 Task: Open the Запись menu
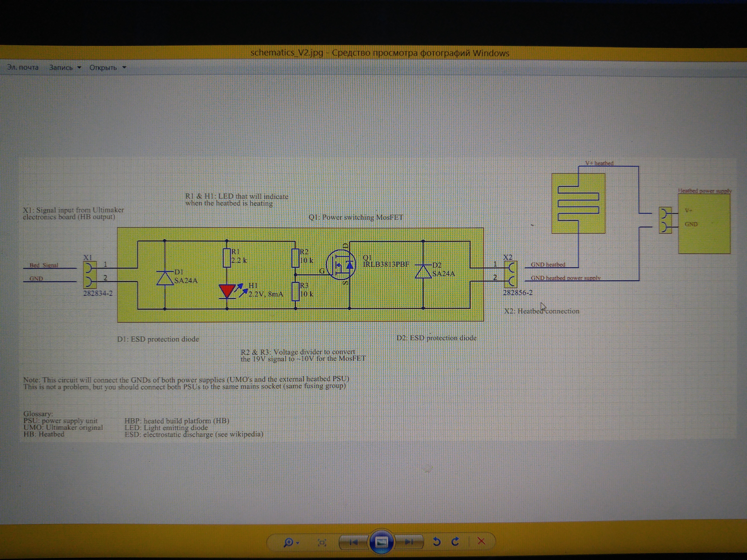point(61,68)
